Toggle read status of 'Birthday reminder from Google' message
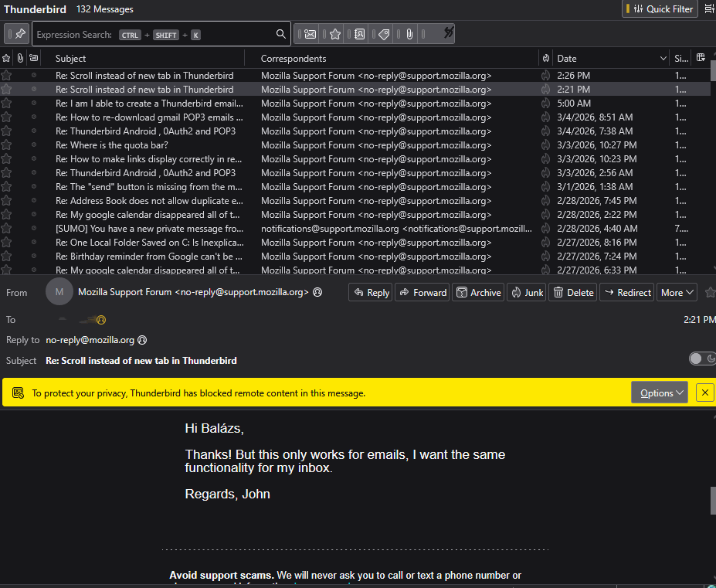The image size is (716, 588). pos(34,257)
